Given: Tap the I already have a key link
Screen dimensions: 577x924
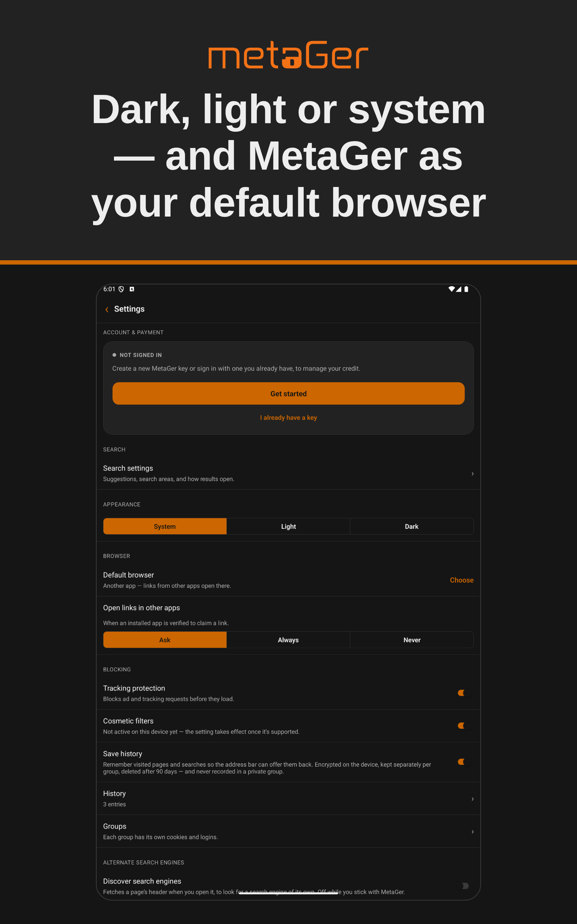Looking at the screenshot, I should pos(288,418).
